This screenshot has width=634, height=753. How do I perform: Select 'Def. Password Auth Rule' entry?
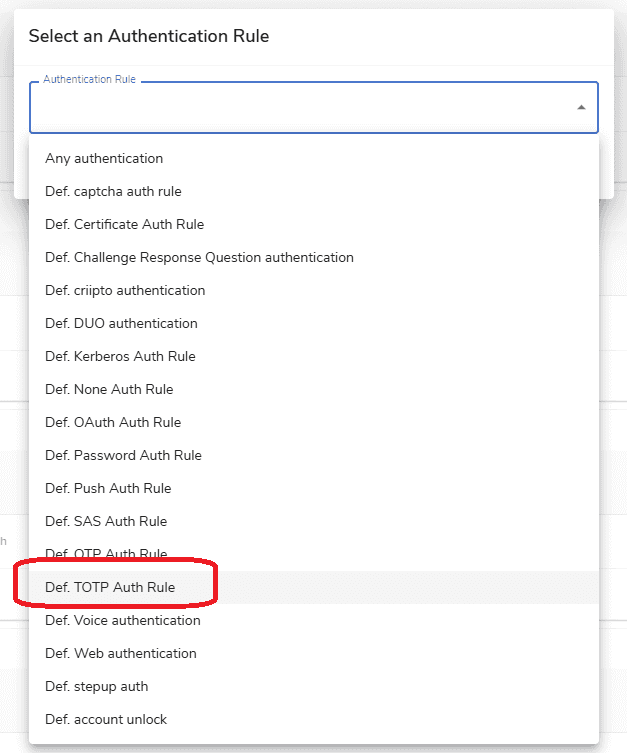pyautogui.click(x=123, y=455)
